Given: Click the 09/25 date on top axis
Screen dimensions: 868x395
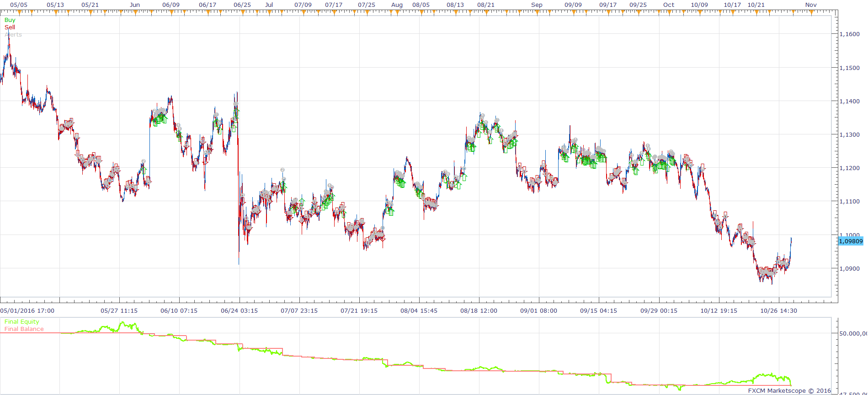Looking at the screenshot, I should pos(638,5).
